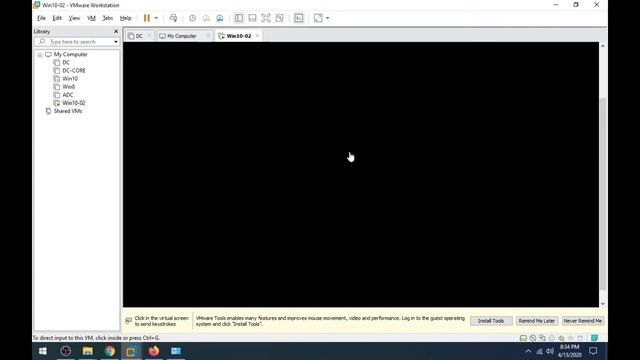Open the View menu
Screen dimensions: 640x360
pos(74,18)
